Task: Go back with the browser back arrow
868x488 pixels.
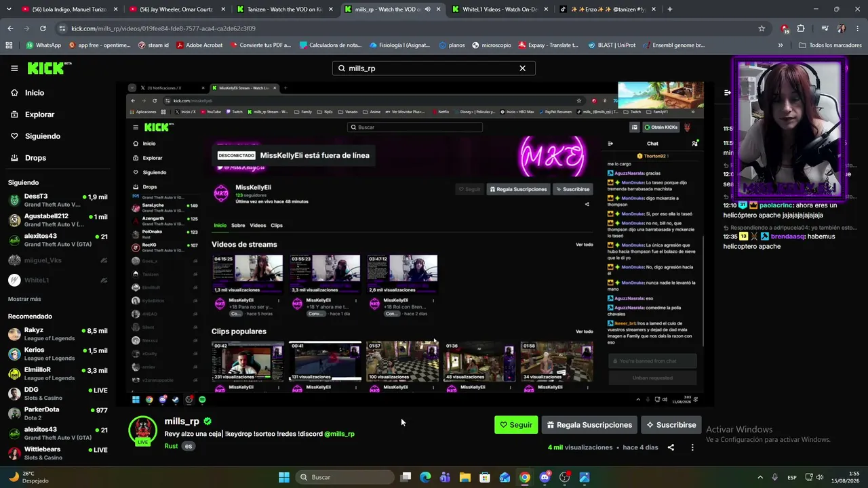Action: (10, 28)
